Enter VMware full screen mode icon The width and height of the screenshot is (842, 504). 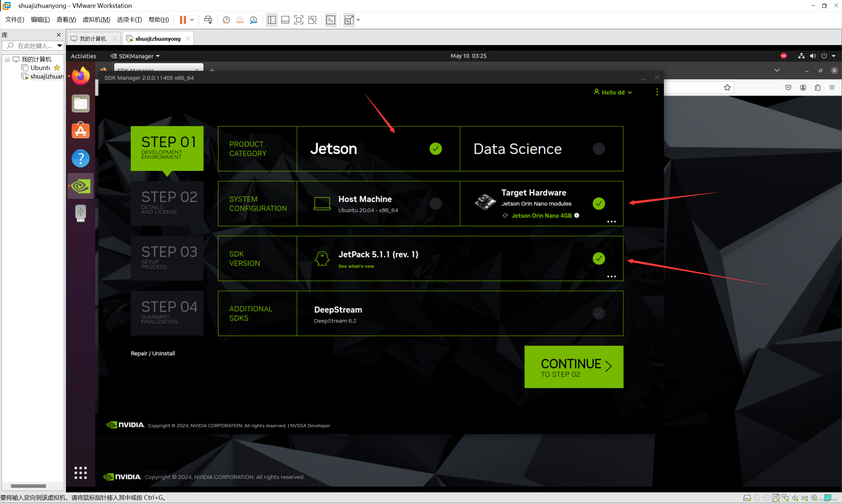(299, 20)
